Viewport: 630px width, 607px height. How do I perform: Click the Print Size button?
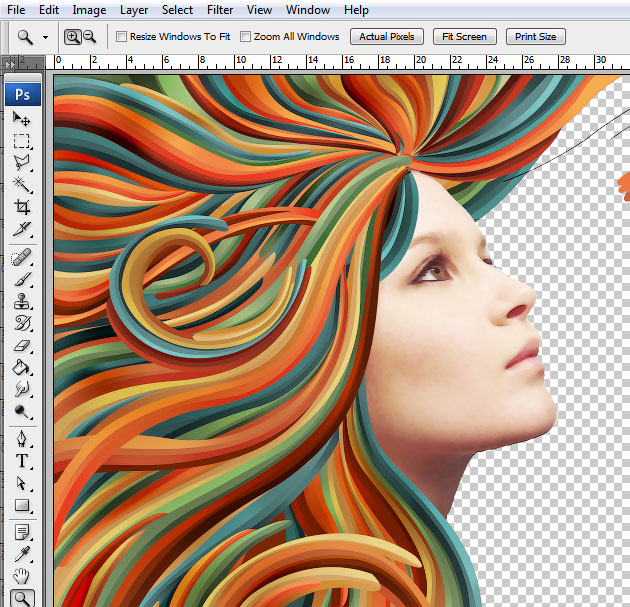pyautogui.click(x=536, y=37)
